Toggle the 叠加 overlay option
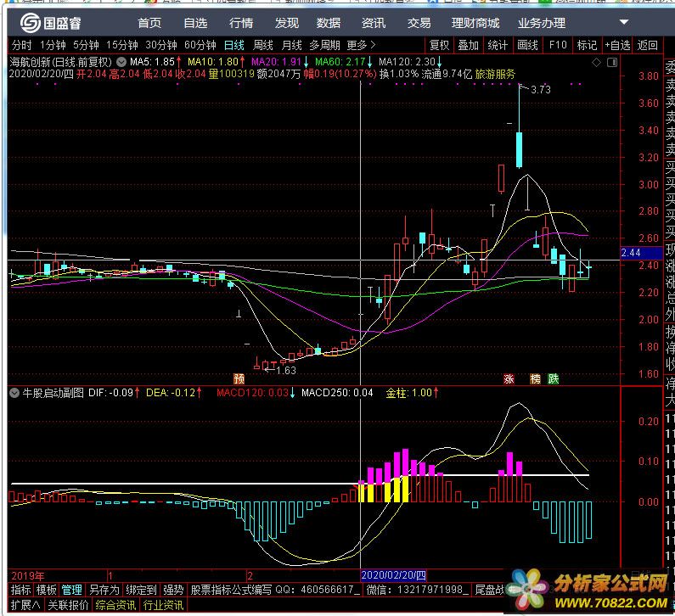 tap(468, 45)
